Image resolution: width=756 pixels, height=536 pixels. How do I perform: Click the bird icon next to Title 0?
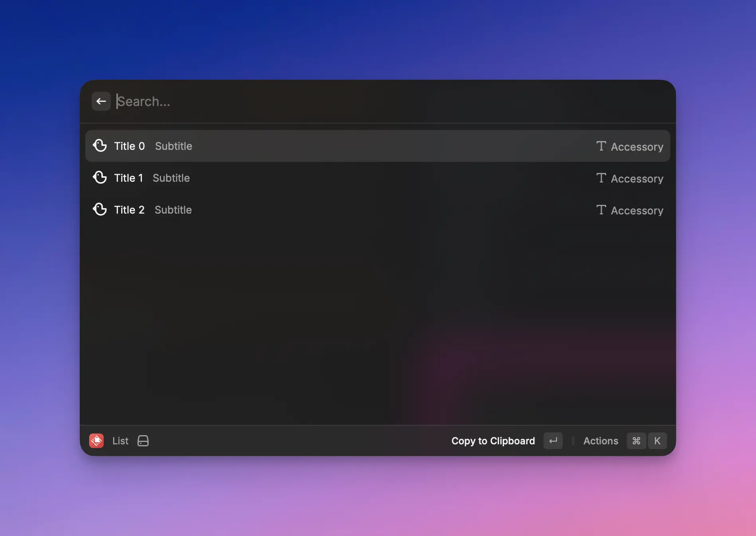click(x=100, y=145)
